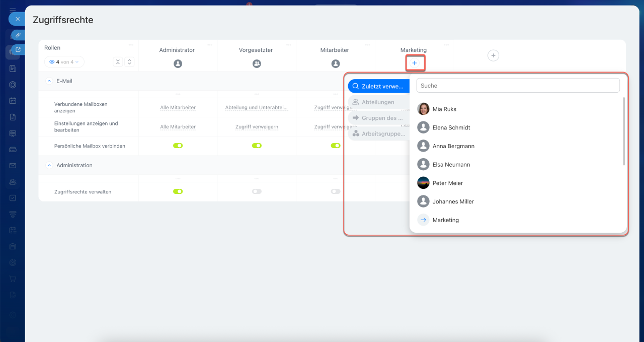644x342 pixels.
Task: Select the Zuletzt verwendet tab
Action: click(378, 86)
